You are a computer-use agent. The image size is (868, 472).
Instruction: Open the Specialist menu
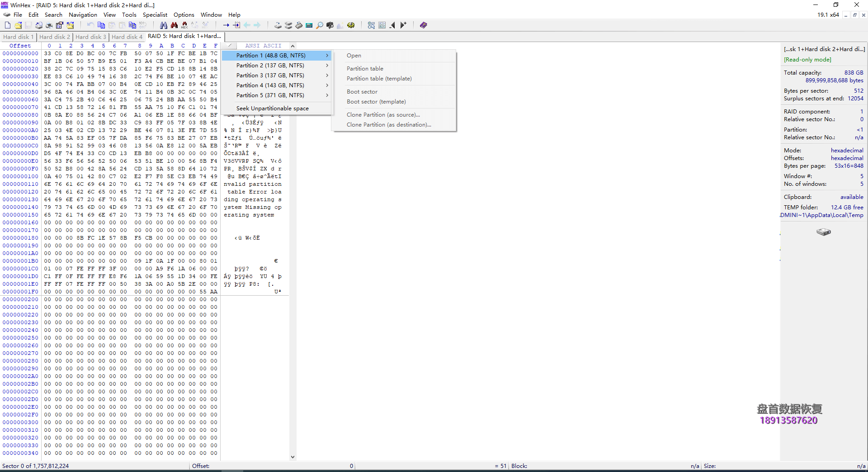click(155, 15)
